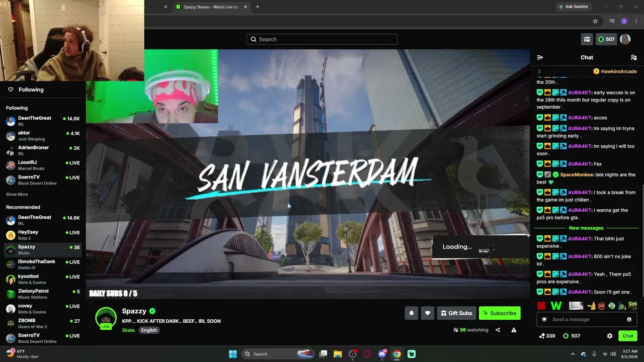Select the green W emote
Image resolution: width=644 pixels, height=362 pixels.
556,306
